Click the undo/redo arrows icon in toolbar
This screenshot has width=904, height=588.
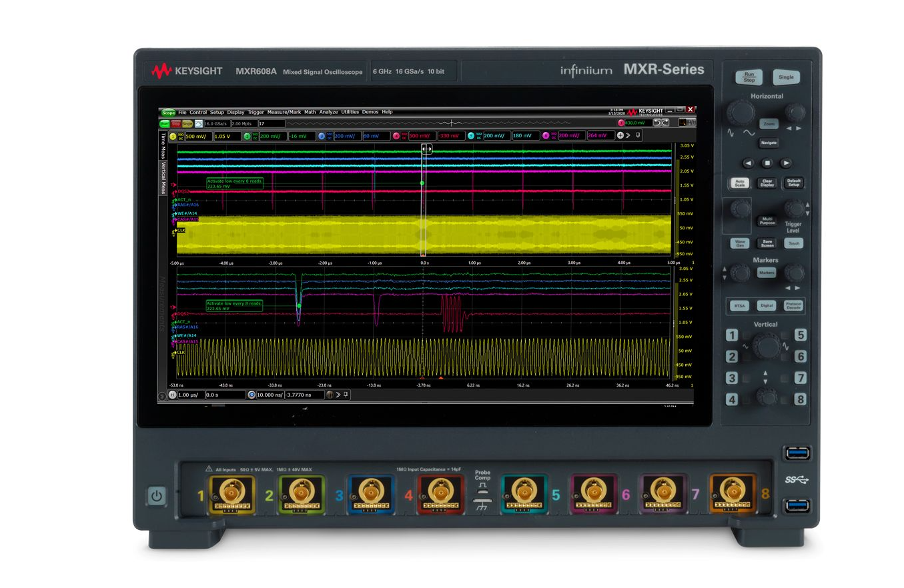point(660,123)
